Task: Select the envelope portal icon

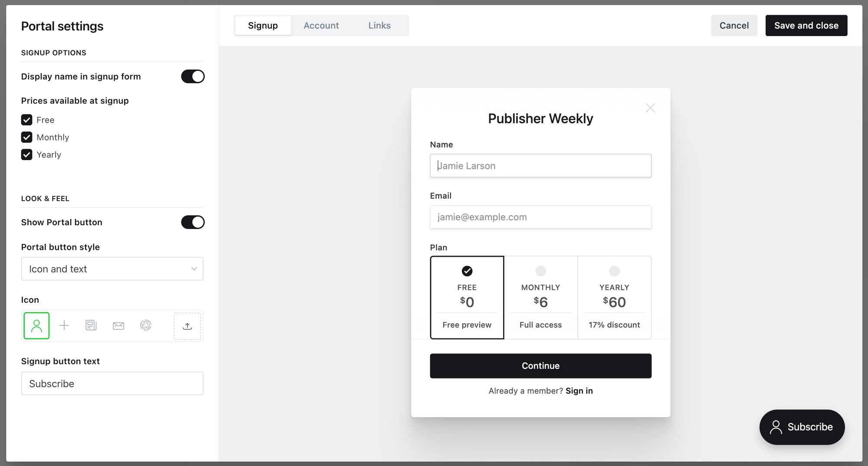Action: tap(118, 325)
